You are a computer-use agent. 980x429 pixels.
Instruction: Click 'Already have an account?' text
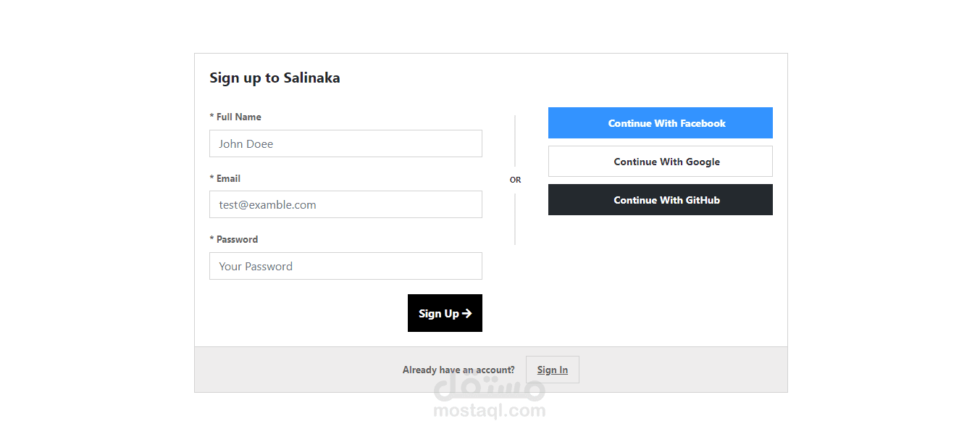click(458, 370)
